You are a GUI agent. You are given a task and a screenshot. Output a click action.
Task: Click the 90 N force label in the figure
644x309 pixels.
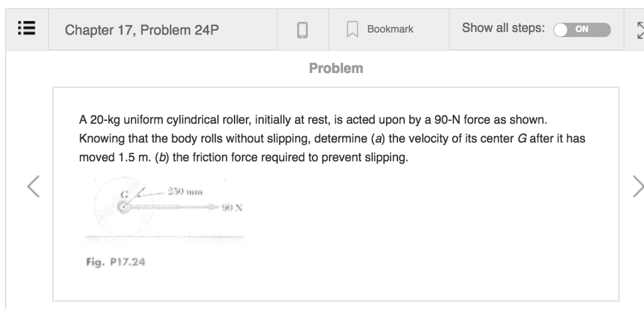(232, 208)
